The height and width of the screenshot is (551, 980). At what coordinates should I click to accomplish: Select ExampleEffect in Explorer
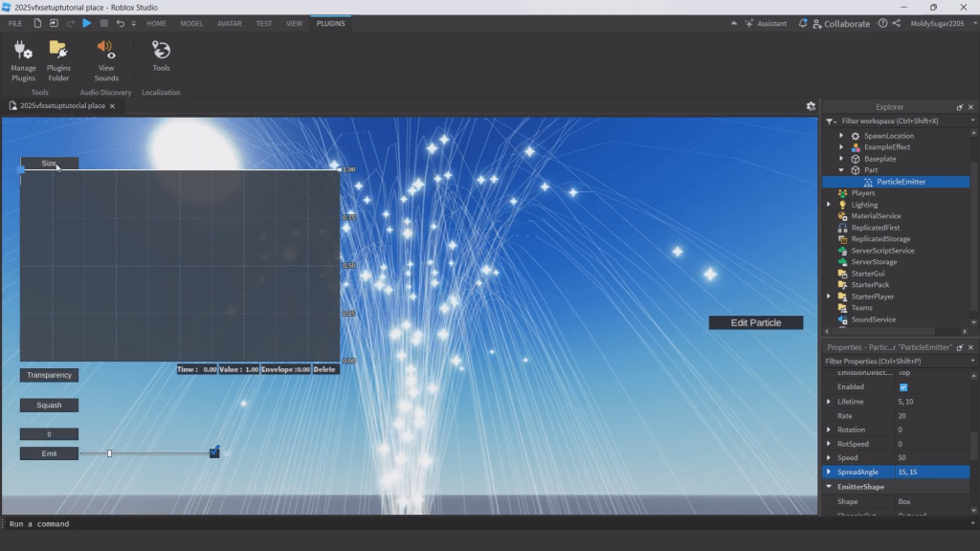(887, 146)
